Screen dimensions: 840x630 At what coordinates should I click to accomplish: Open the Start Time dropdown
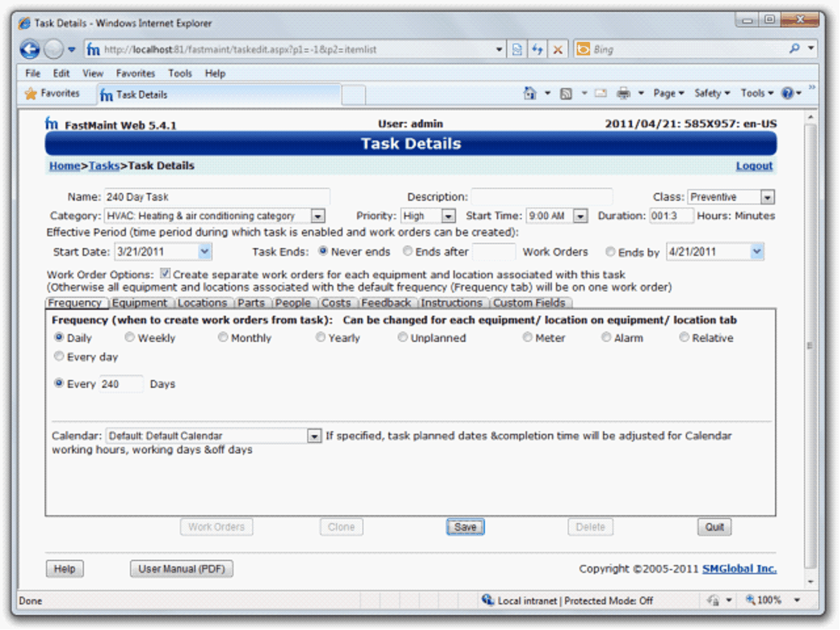click(580, 216)
